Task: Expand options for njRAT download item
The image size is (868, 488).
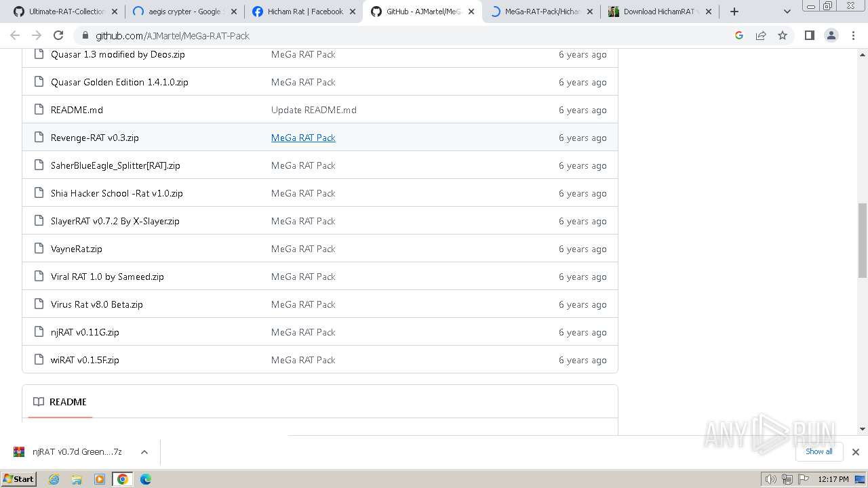Action: coord(144,452)
